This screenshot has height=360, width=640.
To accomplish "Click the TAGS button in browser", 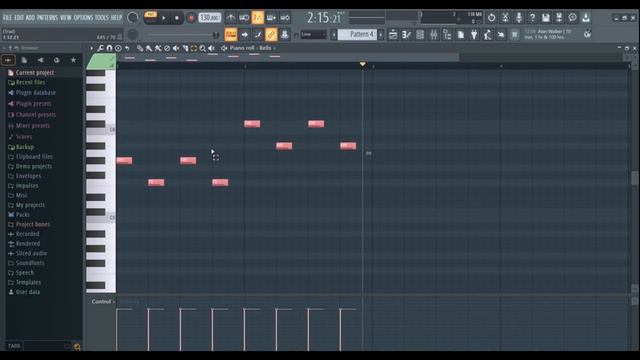I will (x=14, y=346).
